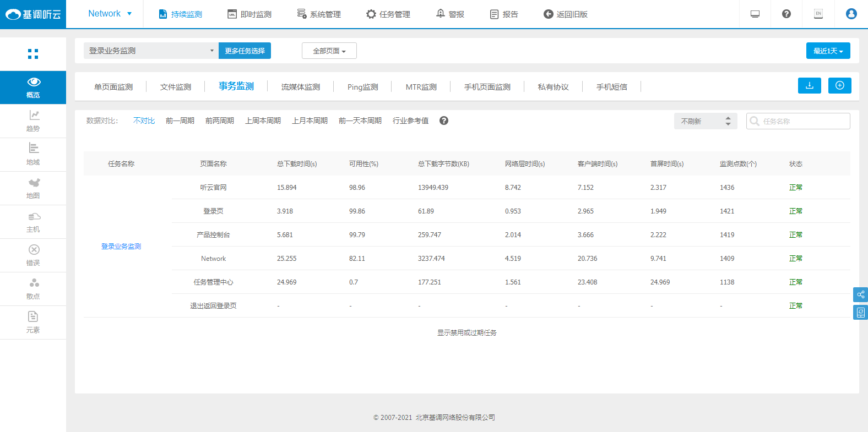868x432 pixels.
Task: Open the 登录业务监测 task link in table
Action: [x=121, y=247]
